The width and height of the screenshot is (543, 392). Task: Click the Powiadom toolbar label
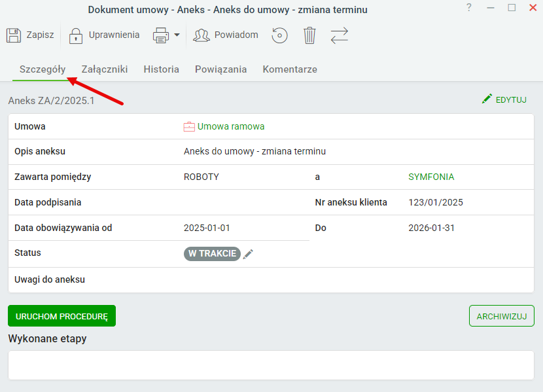point(237,35)
